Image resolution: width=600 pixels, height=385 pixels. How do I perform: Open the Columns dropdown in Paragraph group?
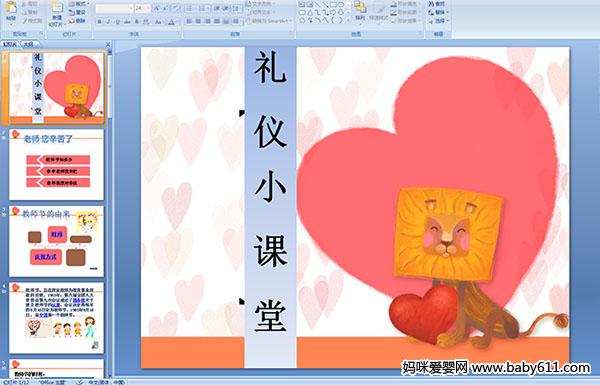(x=236, y=21)
